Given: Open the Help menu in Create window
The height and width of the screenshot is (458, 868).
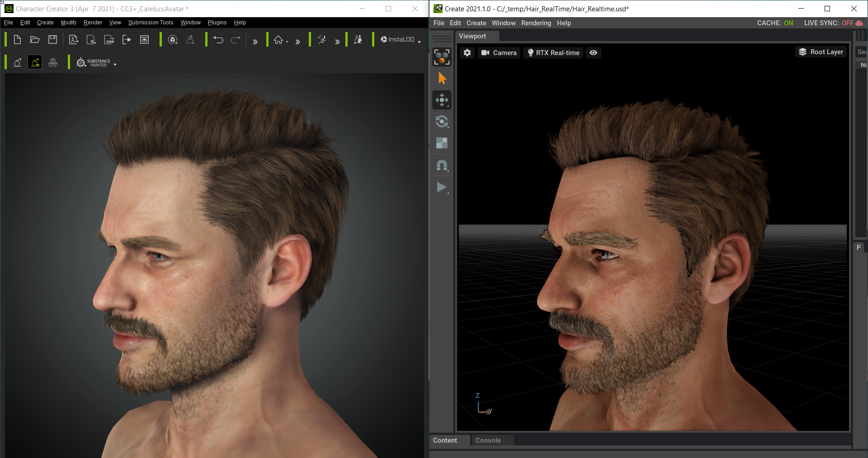Looking at the screenshot, I should [564, 23].
